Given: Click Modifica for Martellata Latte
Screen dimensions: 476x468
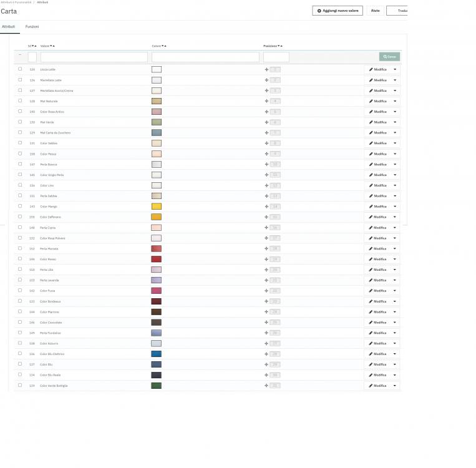Looking at the screenshot, I should (x=377, y=80).
